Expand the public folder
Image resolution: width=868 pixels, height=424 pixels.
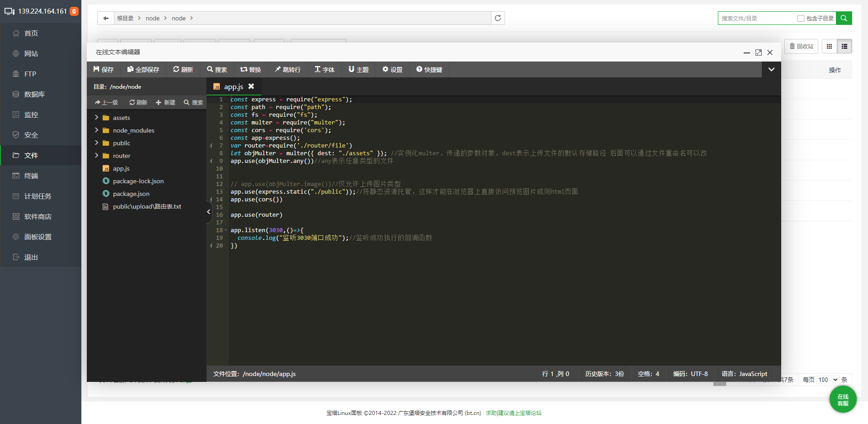96,143
